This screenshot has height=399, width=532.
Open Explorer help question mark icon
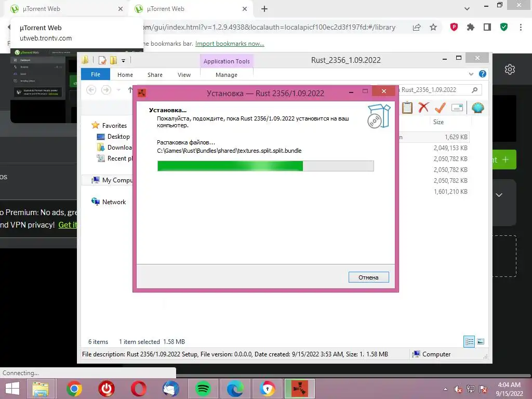(483, 74)
